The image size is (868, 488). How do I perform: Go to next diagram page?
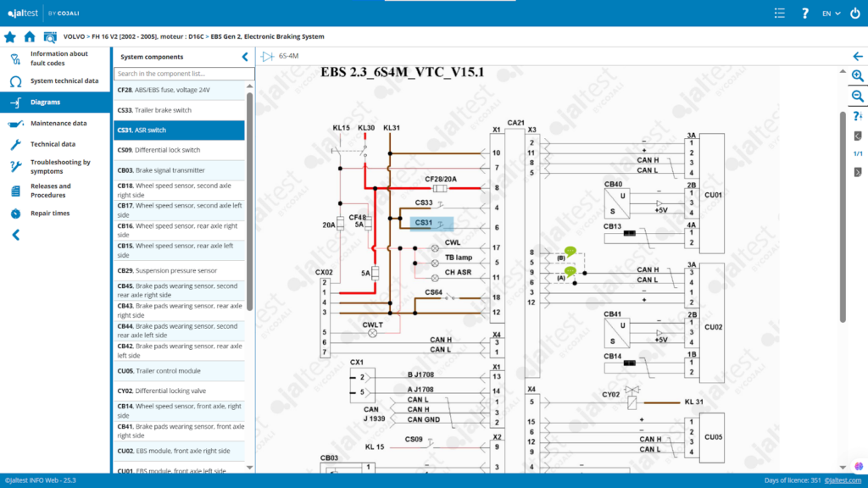[x=857, y=172]
